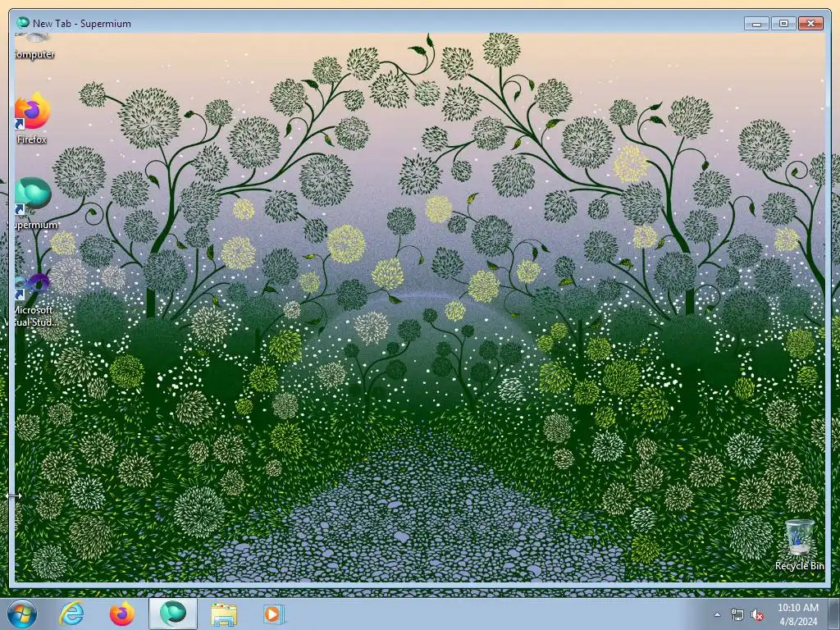Close the New Tab - Supermium window
840x630 pixels.
point(810,24)
